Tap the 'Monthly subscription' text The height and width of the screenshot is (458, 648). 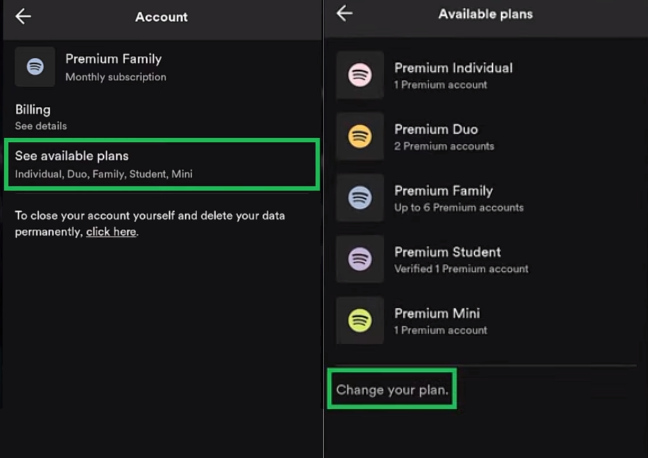[x=116, y=77]
